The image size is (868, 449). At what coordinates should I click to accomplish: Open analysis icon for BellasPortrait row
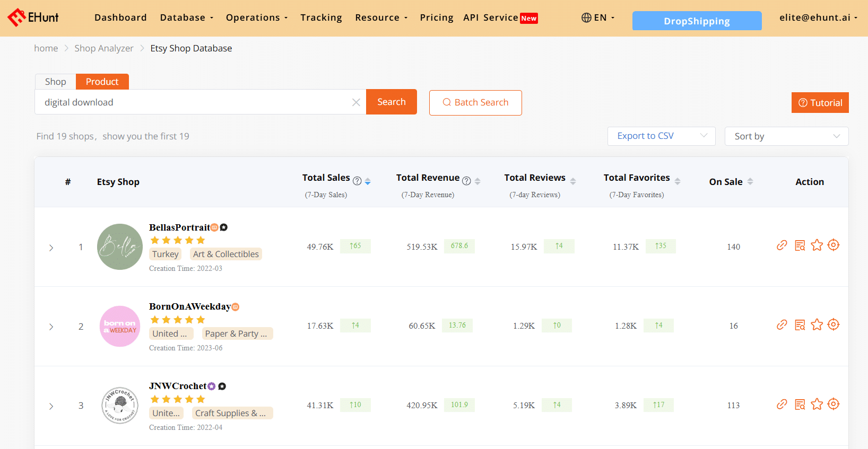click(800, 245)
